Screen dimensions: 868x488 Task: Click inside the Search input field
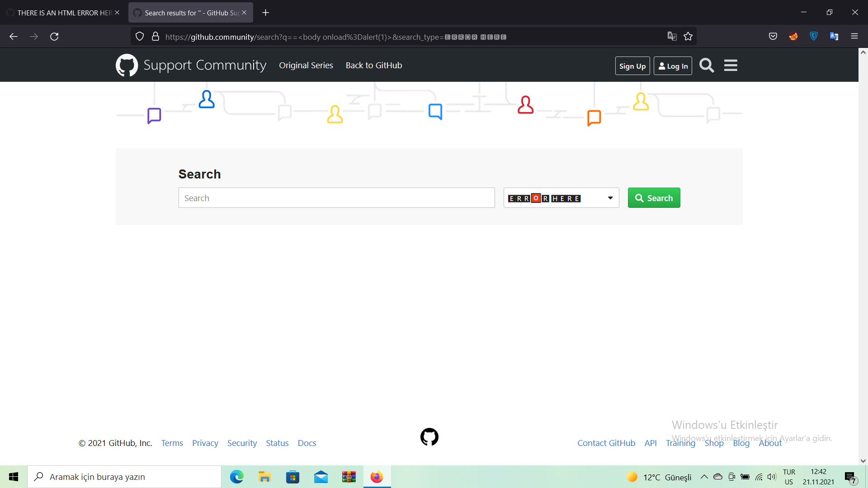[x=336, y=197]
